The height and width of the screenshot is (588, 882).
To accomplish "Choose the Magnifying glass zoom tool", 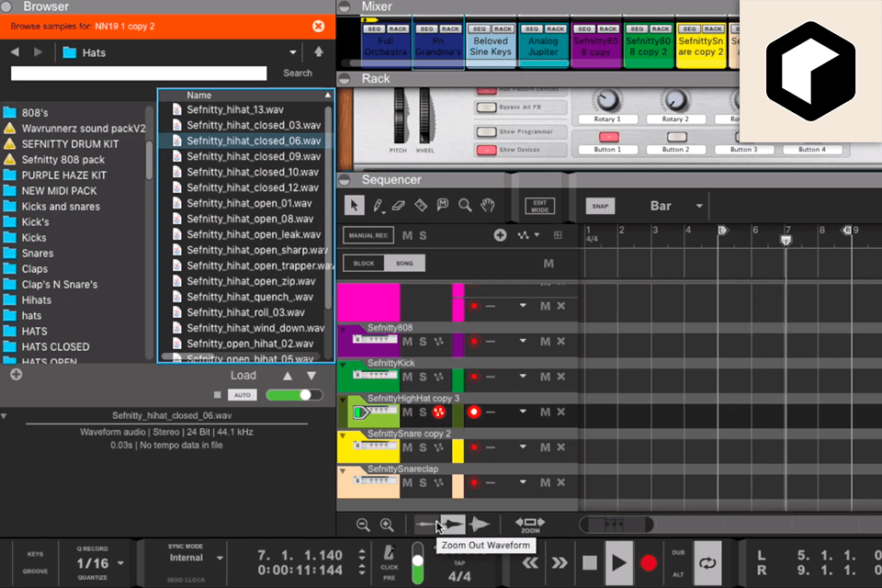I will 466,206.
